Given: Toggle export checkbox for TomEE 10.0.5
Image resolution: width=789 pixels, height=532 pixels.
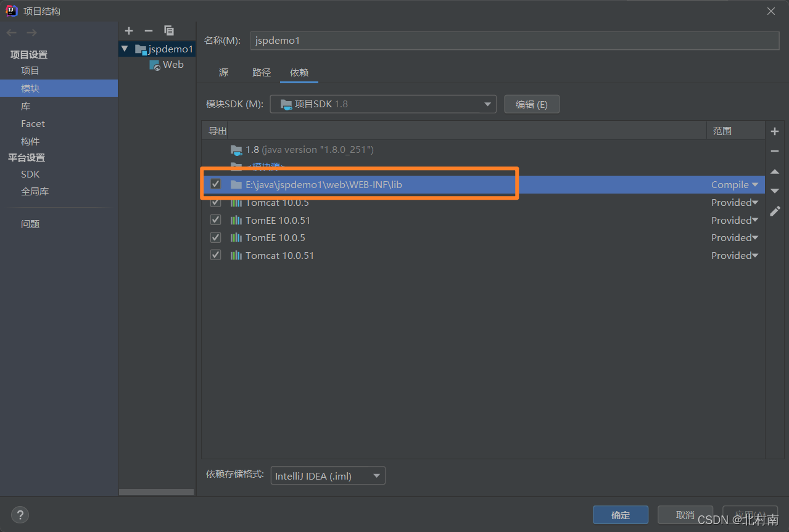Looking at the screenshot, I should click(x=215, y=237).
